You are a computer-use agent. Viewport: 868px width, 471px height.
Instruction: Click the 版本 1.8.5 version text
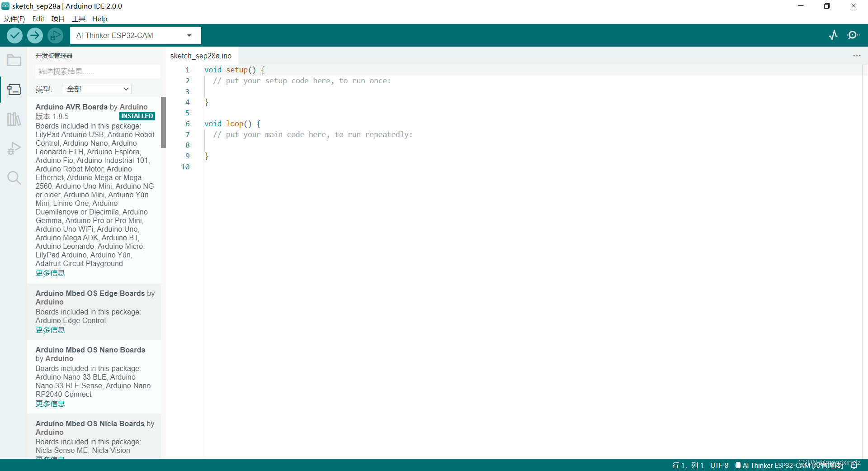pyautogui.click(x=52, y=116)
